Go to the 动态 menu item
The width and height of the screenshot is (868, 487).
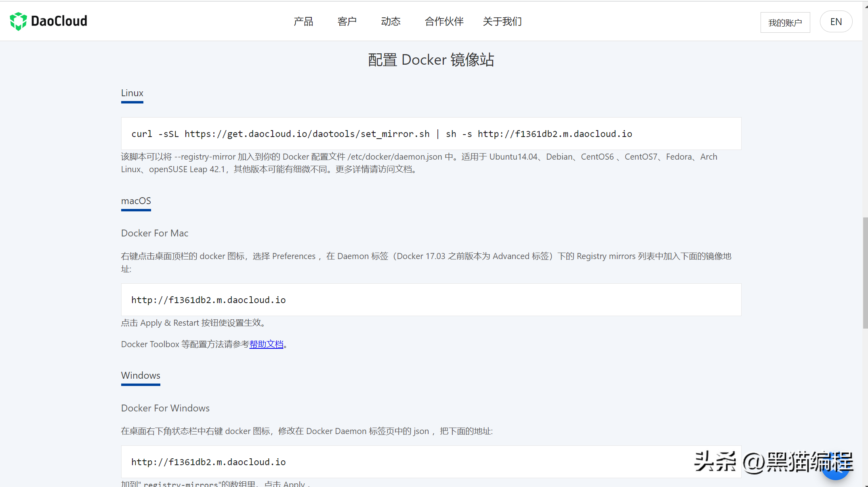(391, 21)
